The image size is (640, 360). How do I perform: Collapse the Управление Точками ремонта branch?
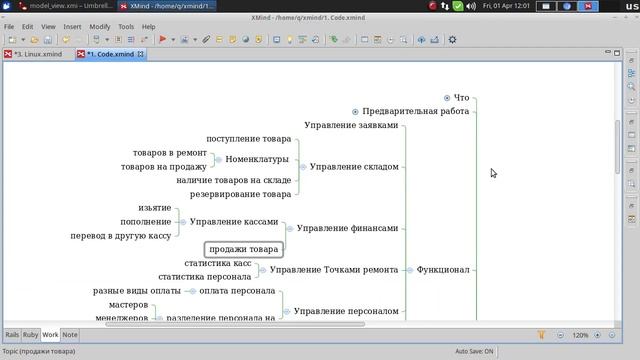263,270
